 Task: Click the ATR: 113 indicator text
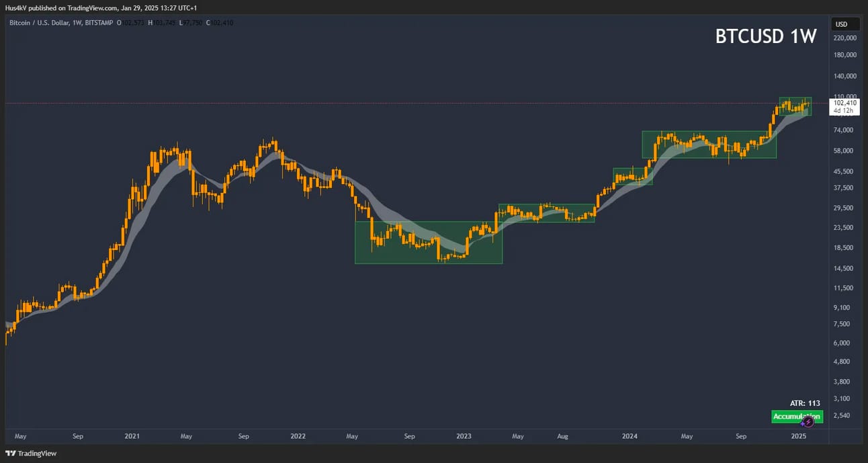[805, 403]
